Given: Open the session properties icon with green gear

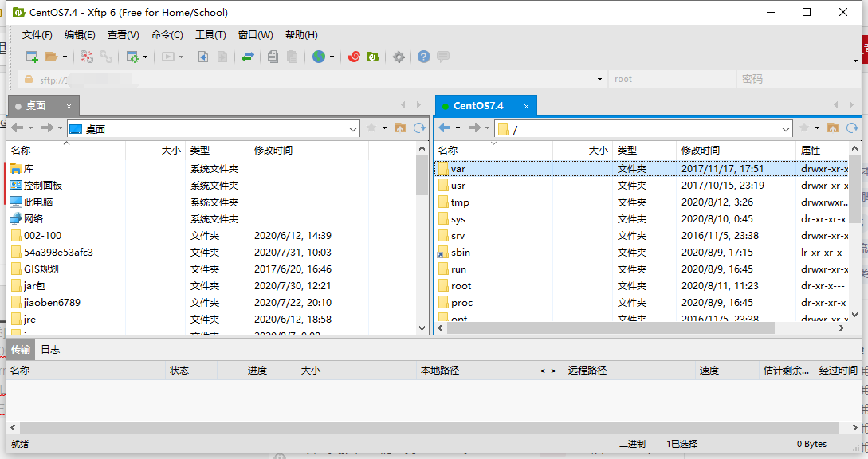Looking at the screenshot, I should coord(132,57).
